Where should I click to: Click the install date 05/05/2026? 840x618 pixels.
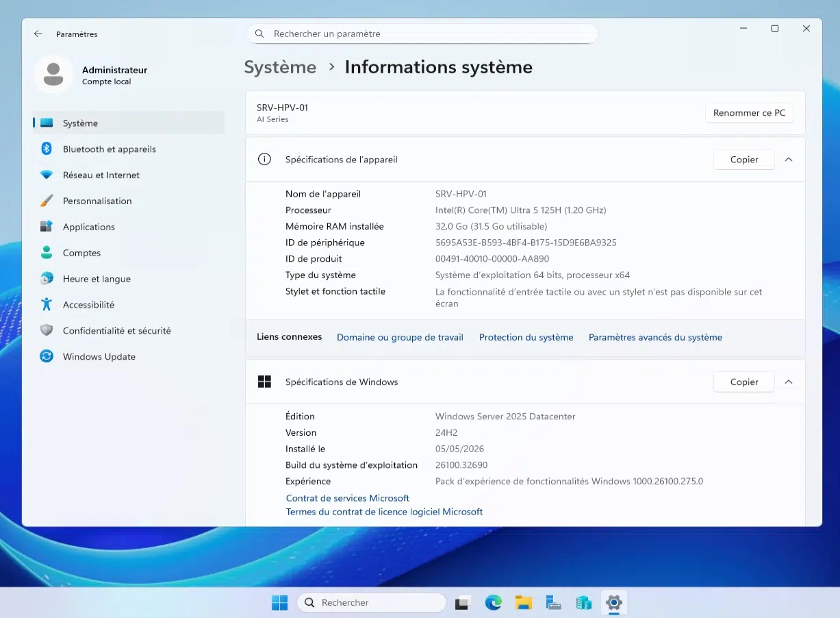459,449
